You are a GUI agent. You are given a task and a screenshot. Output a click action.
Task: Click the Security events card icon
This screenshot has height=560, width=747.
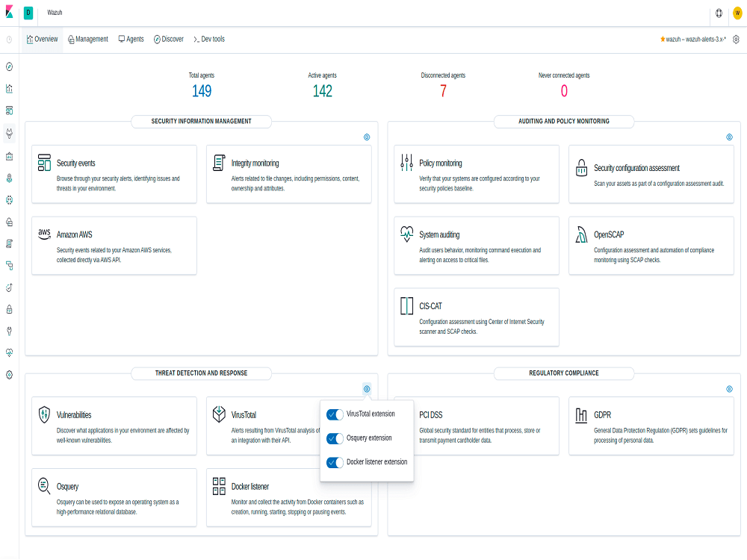point(44,162)
